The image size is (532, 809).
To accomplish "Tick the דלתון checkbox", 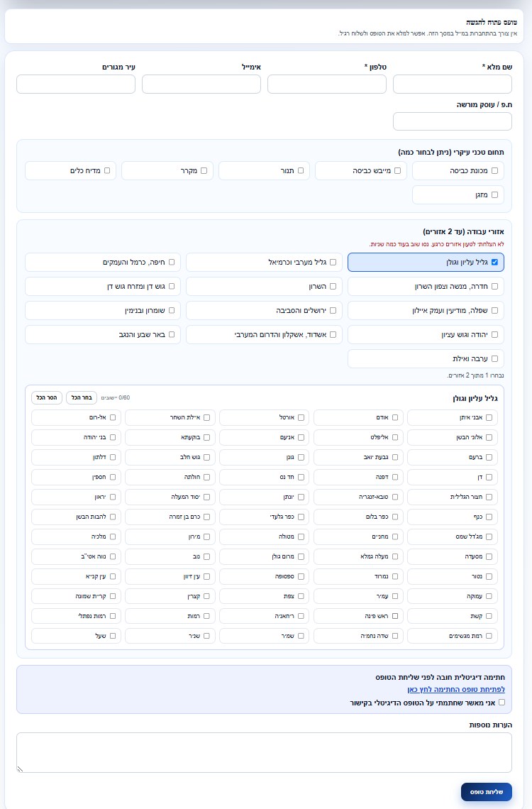I will point(112,458).
